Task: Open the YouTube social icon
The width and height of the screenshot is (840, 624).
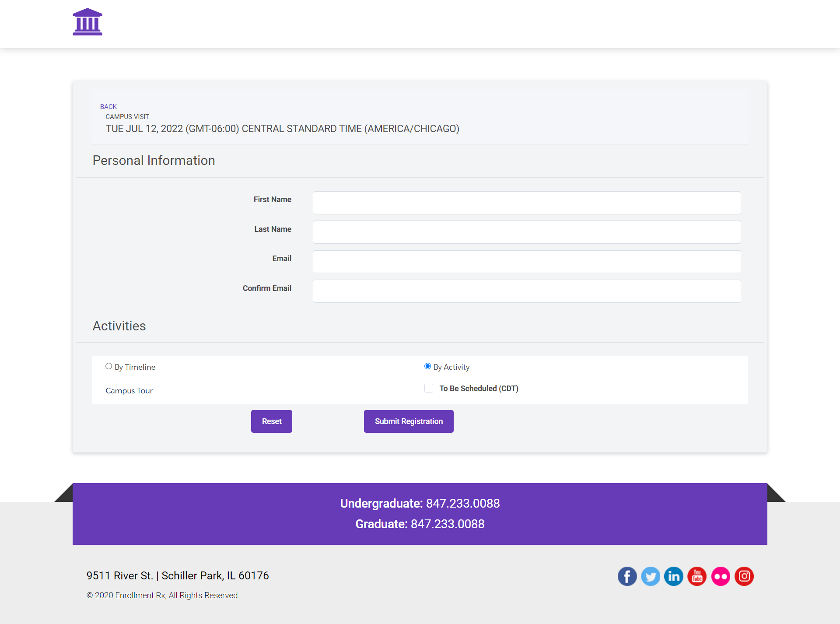Action: pyautogui.click(x=697, y=576)
